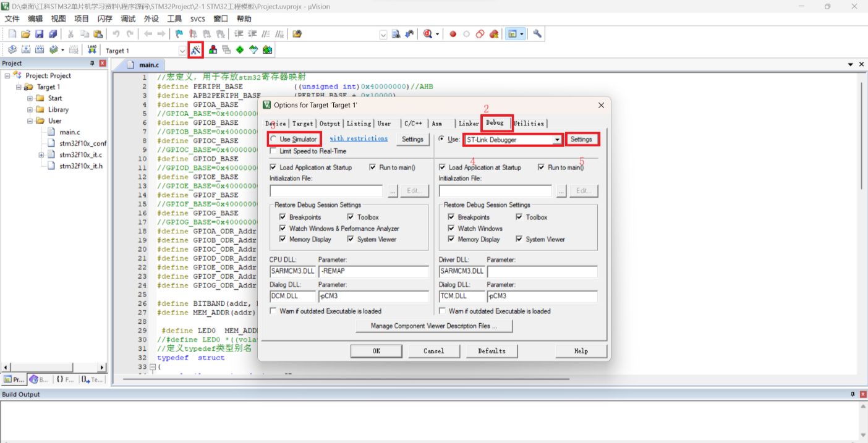Viewport: 868px width, 443px height.
Task: Click the Navigate Backwards arrow icon
Action: click(148, 34)
